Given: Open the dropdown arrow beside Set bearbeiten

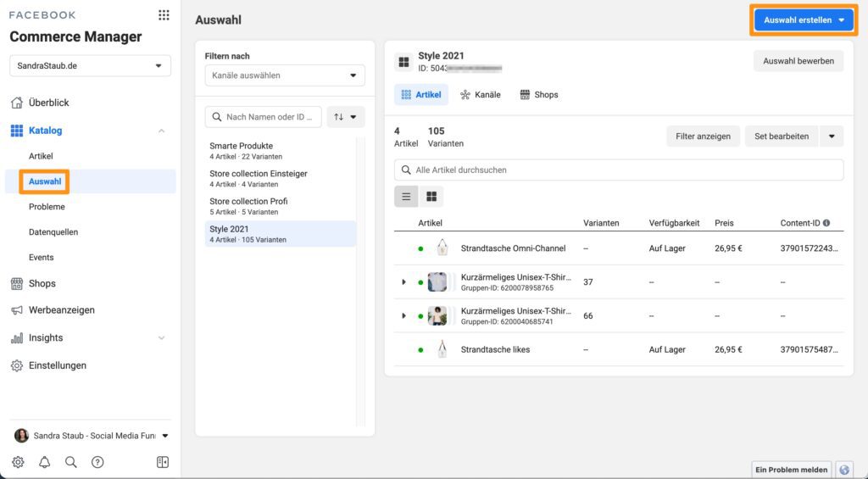Looking at the screenshot, I should pyautogui.click(x=832, y=136).
